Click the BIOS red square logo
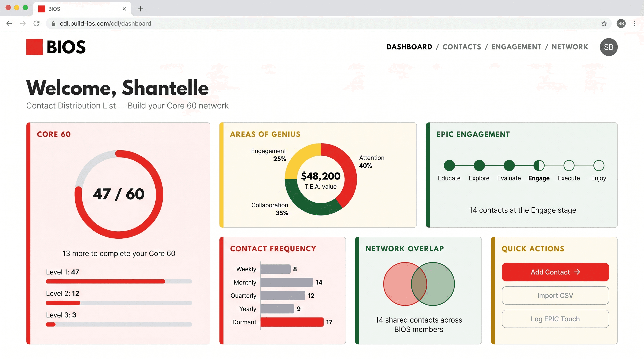The width and height of the screenshot is (644, 359). click(34, 47)
